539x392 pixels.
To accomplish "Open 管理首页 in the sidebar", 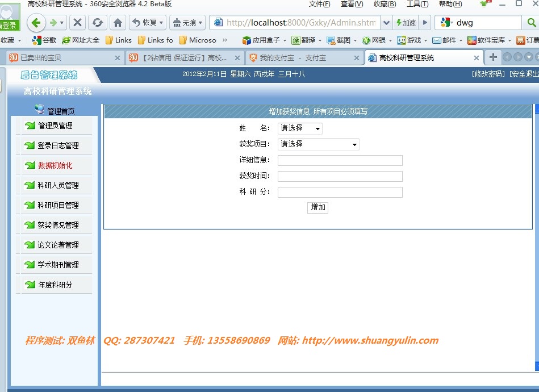I will point(61,111).
